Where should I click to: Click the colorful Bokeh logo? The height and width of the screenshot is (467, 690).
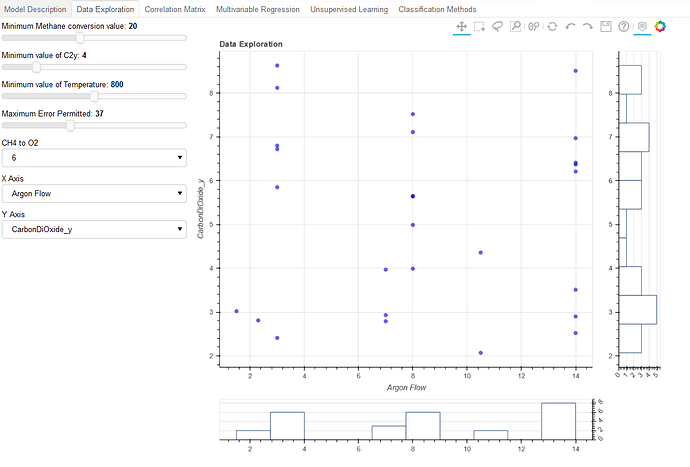point(660,26)
